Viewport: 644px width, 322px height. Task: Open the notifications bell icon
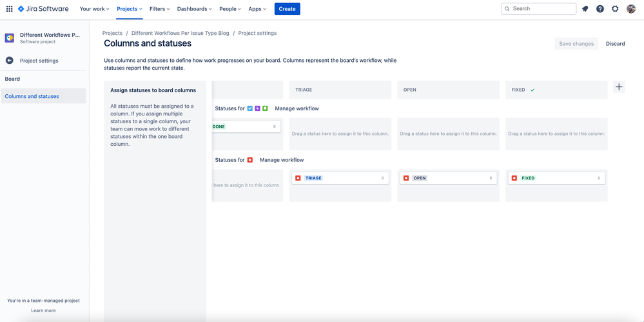(585, 8)
